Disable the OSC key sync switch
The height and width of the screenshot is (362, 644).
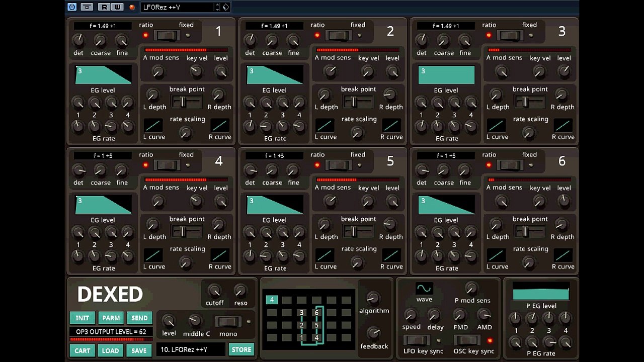(467, 340)
